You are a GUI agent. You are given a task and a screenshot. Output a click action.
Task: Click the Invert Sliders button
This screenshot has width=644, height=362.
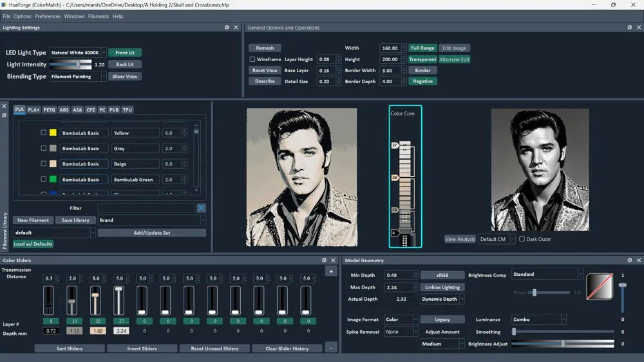click(x=142, y=348)
